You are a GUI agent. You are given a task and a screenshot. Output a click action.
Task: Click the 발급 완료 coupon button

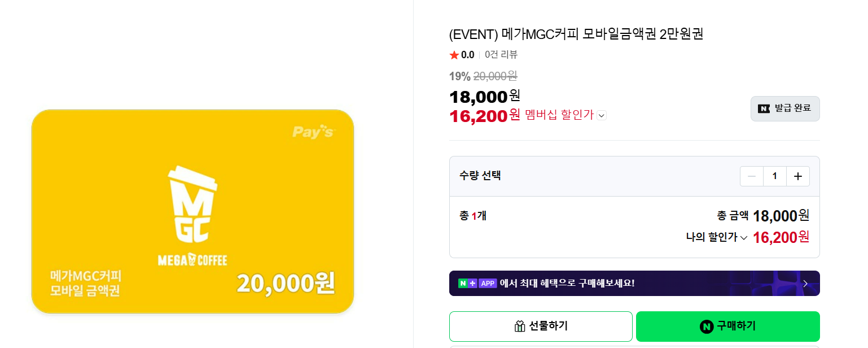(x=785, y=108)
